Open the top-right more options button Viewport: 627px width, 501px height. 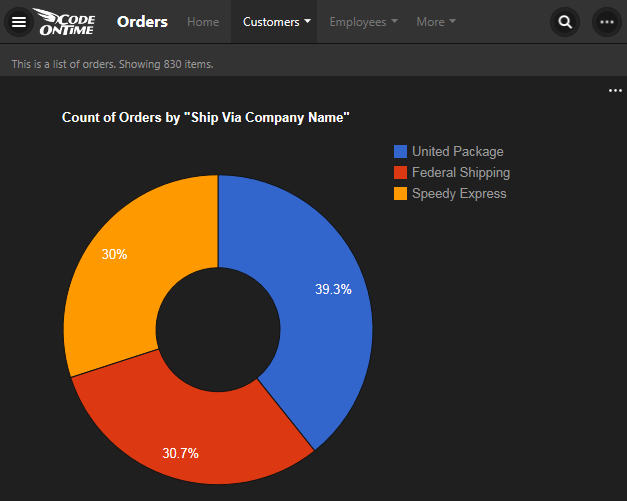point(606,21)
